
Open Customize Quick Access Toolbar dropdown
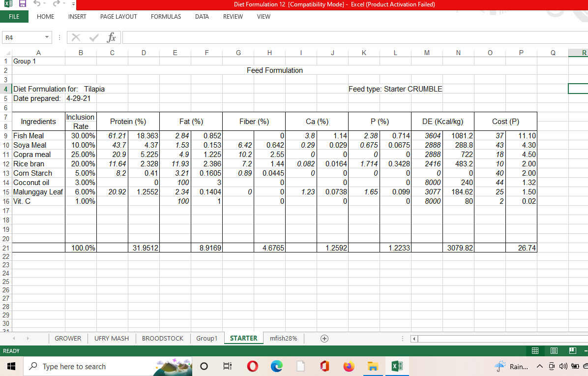[x=74, y=4]
